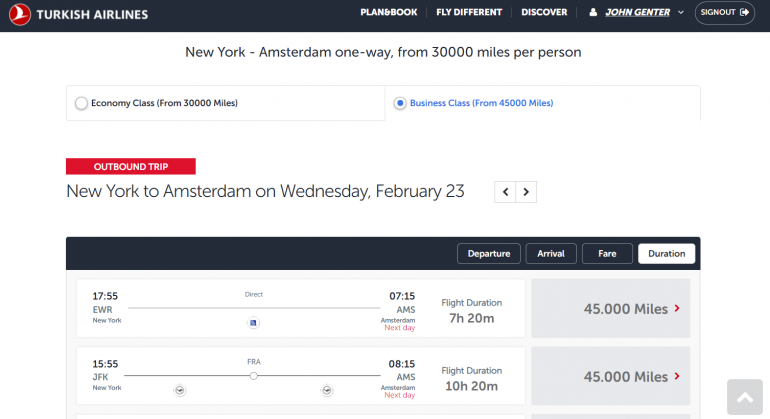Select Economy Class from 30000 Miles
Screen dimensions: 770x419
[81, 103]
